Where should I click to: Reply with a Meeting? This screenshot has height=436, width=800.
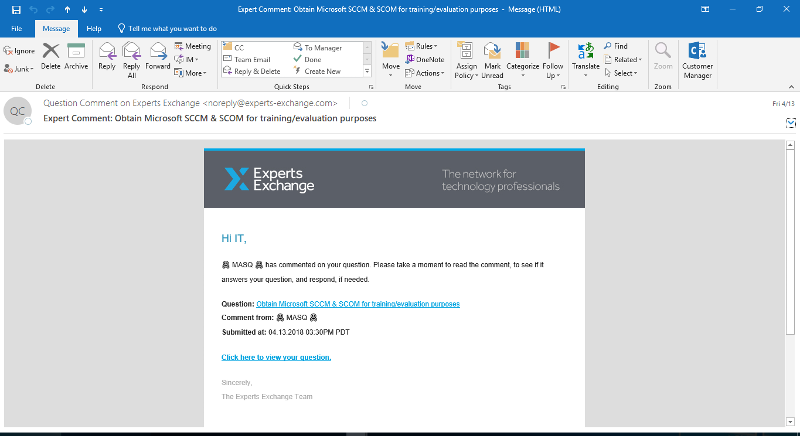(x=193, y=46)
